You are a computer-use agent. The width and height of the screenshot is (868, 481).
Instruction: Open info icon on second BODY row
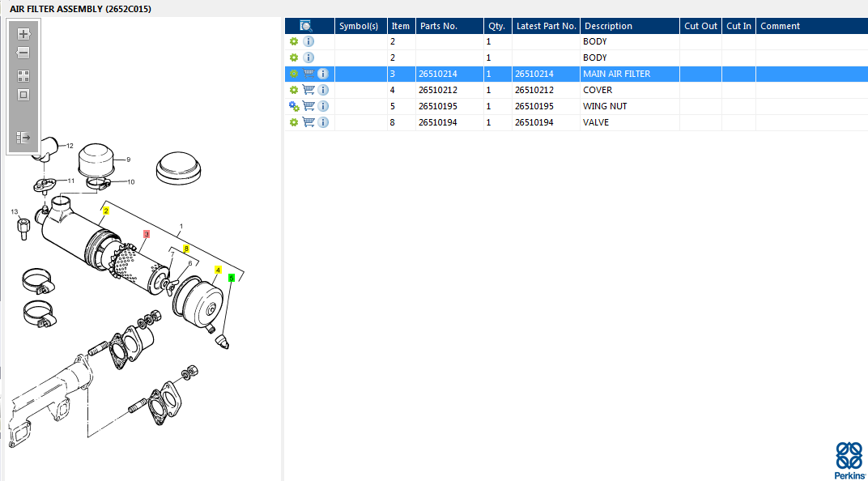[x=308, y=57]
